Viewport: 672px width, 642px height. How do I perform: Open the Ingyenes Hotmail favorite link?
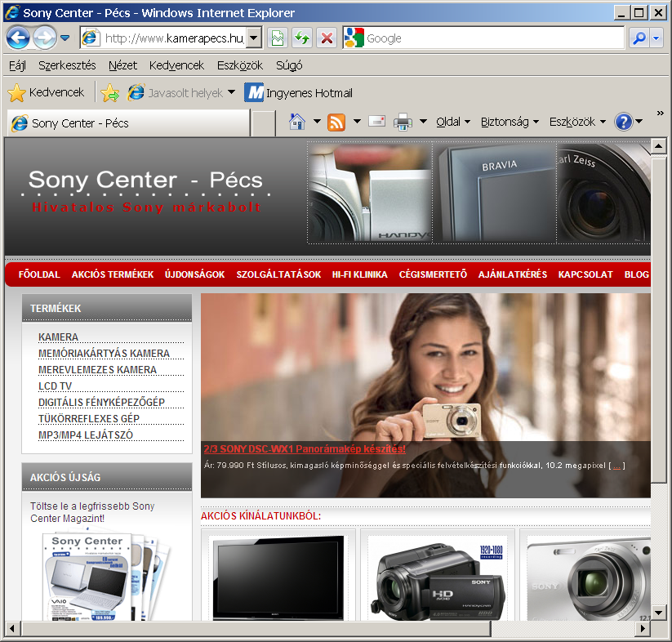[299, 92]
